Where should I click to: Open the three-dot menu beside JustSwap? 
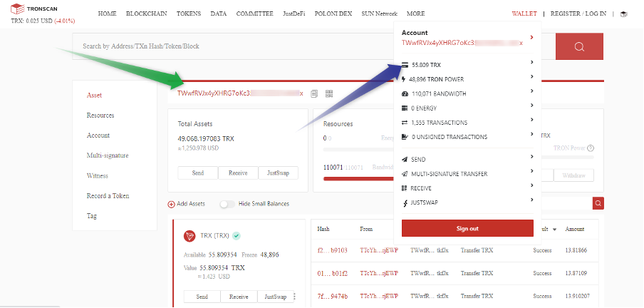294,297
